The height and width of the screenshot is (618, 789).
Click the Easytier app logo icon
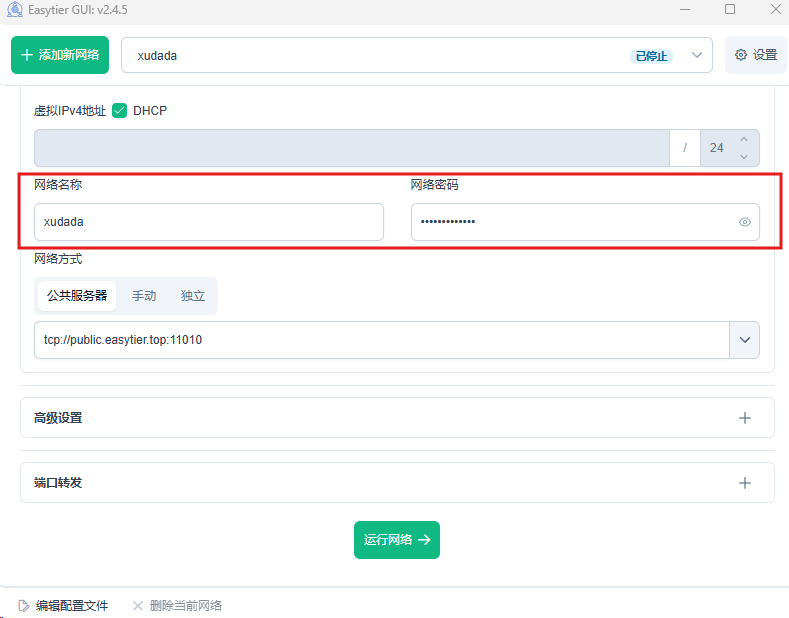pos(14,10)
